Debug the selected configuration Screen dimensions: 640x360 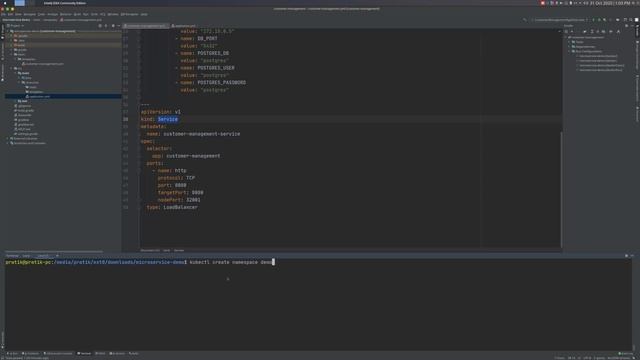[599, 20]
